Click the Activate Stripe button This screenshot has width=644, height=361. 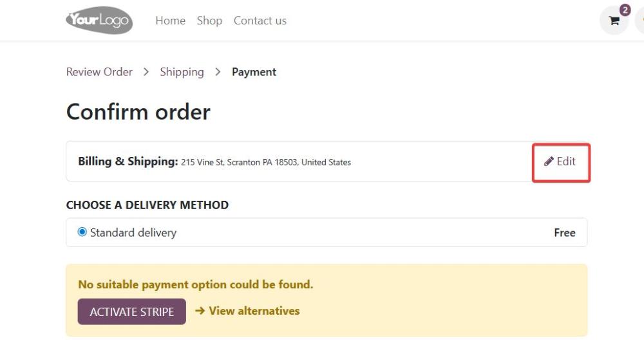pos(132,311)
